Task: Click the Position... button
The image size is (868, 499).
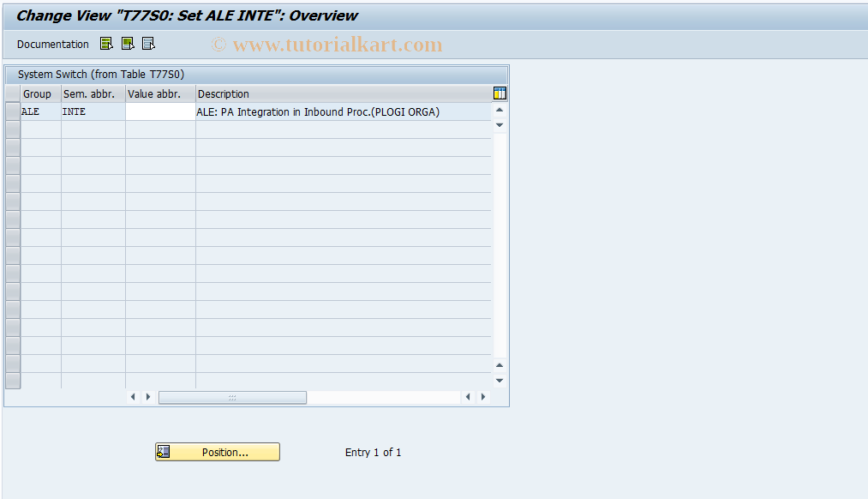Action: 218,452
